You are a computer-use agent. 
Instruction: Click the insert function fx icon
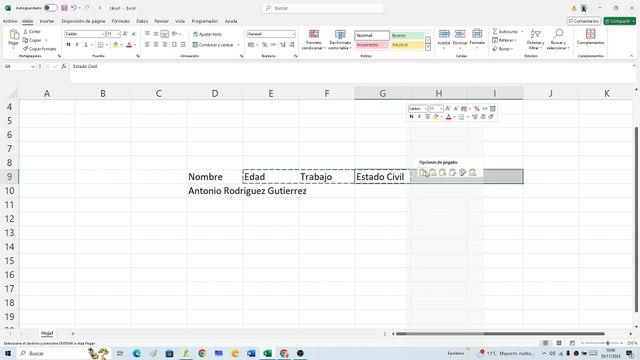click(x=64, y=66)
